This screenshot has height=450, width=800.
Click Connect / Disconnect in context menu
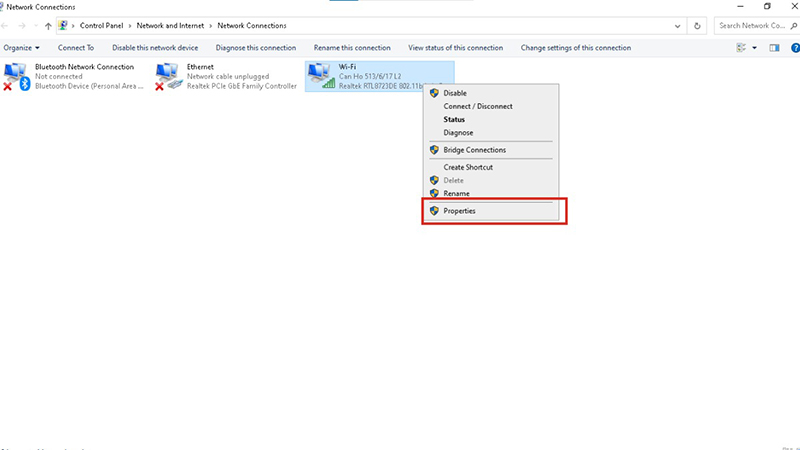click(x=478, y=106)
